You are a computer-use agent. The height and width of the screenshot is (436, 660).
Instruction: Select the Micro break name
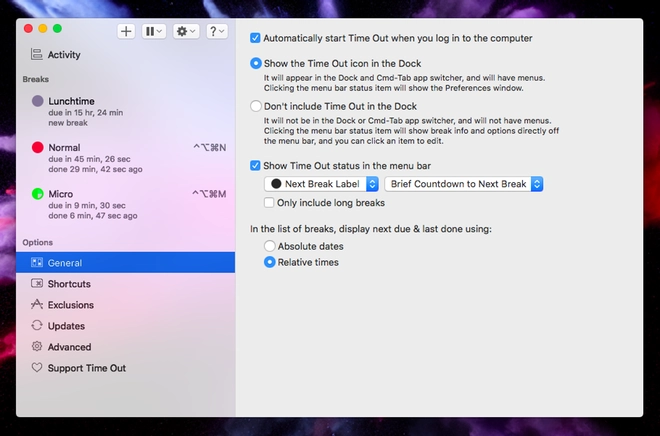(61, 194)
